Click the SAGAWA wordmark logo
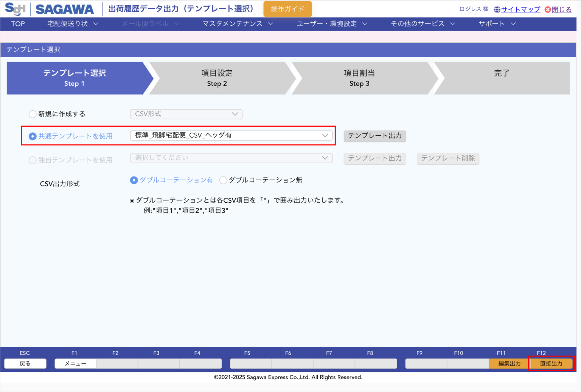 click(x=64, y=8)
